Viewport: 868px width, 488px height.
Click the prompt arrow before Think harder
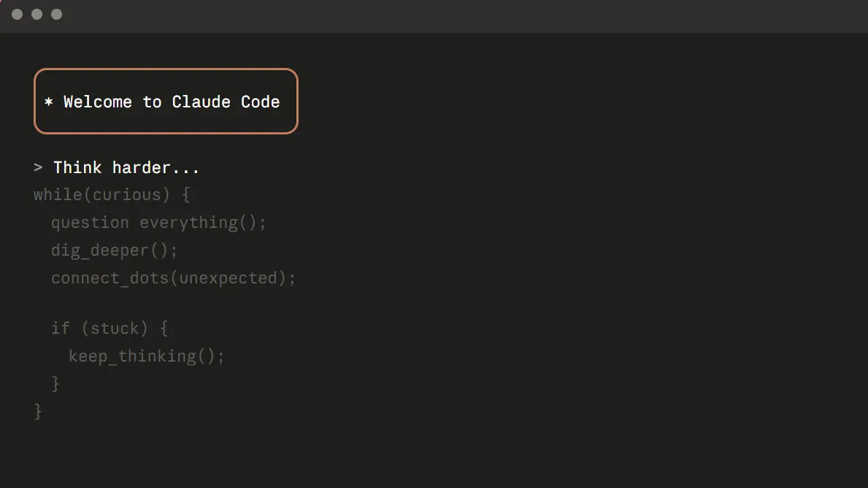(x=38, y=167)
